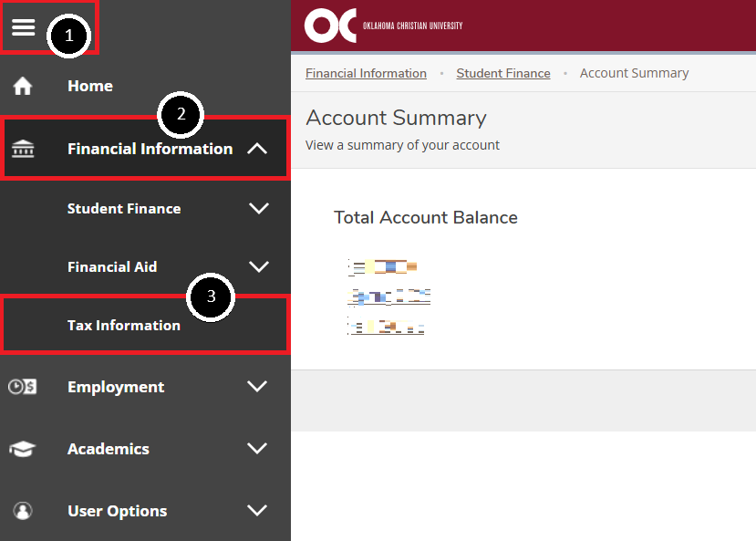Follow the Financial Information breadcrumb link

coord(366,73)
